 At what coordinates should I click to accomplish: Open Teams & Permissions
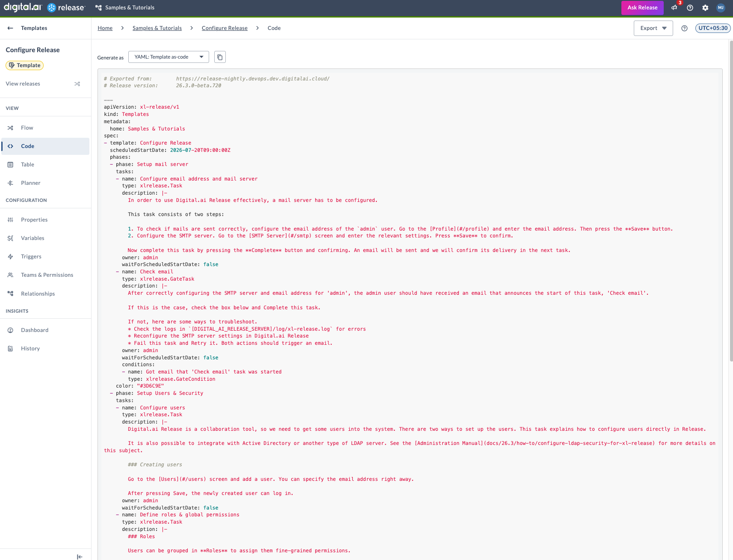coord(45,275)
